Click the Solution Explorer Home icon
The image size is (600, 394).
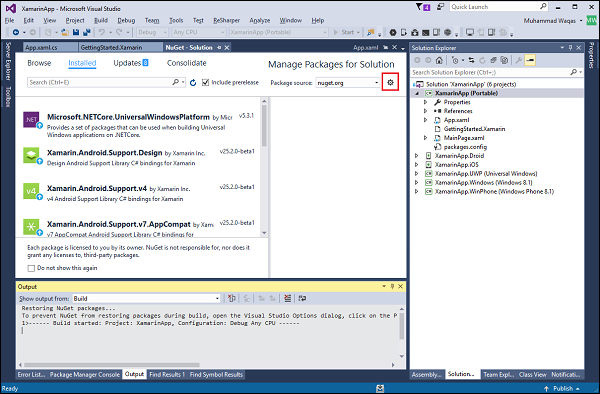[x=439, y=60]
